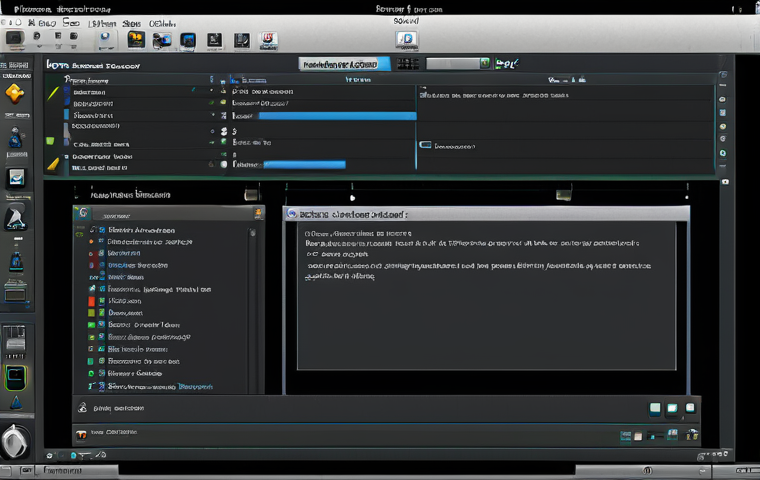Image resolution: width=760 pixels, height=480 pixels.
Task: Click the green button on the search field
Action: click(x=485, y=63)
